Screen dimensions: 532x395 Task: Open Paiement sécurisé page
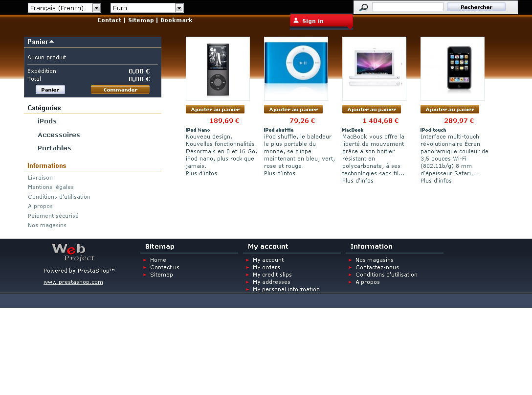pyautogui.click(x=53, y=216)
